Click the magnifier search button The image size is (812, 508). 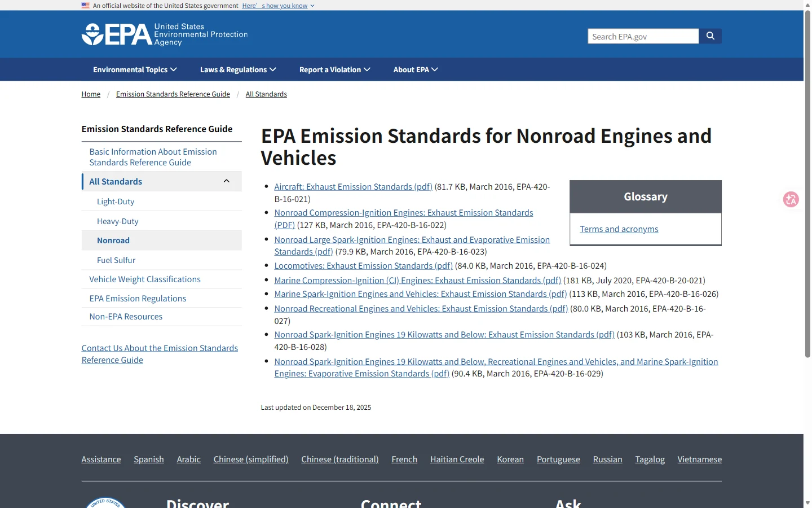[x=710, y=36]
